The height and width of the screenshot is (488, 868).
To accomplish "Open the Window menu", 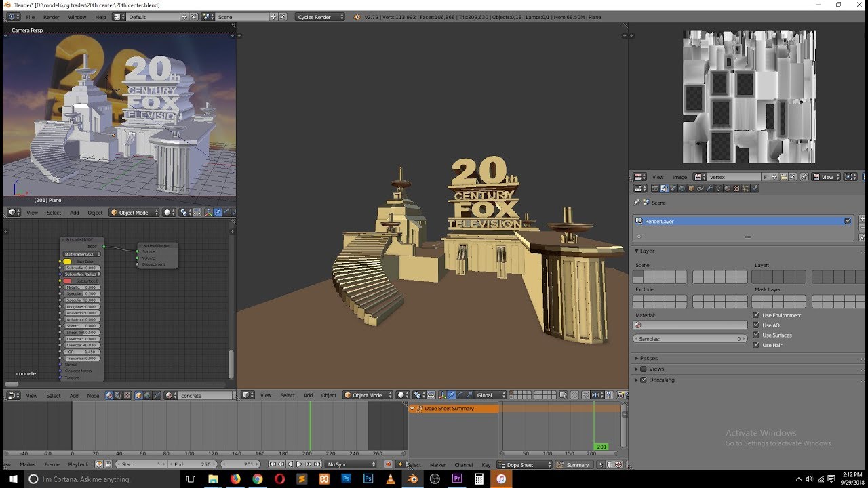I will (x=77, y=17).
